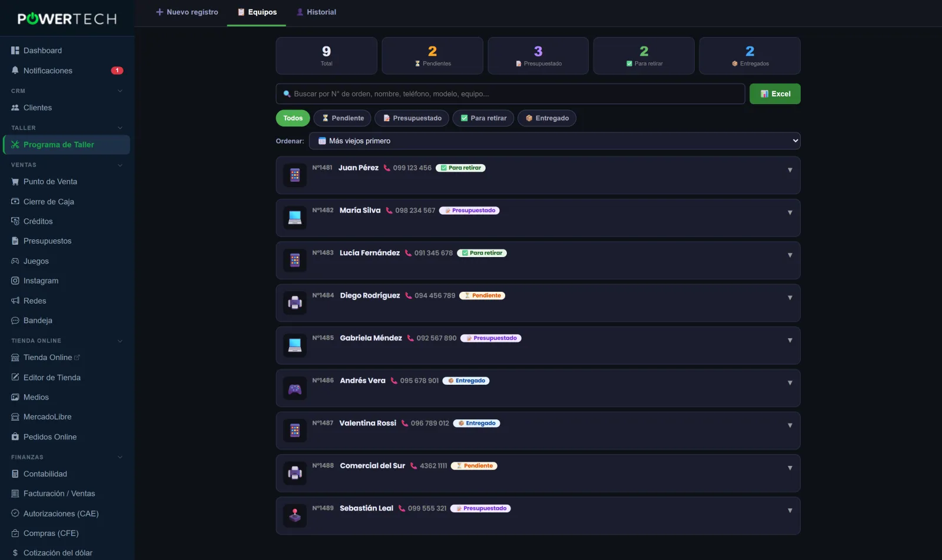The image size is (942, 560).
Task: Click the order search input field
Action: tap(510, 94)
